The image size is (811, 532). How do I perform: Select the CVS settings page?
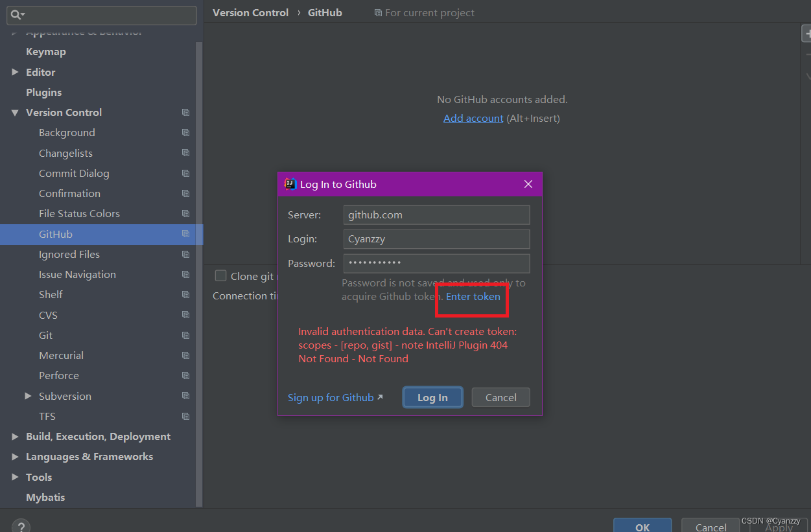point(48,315)
